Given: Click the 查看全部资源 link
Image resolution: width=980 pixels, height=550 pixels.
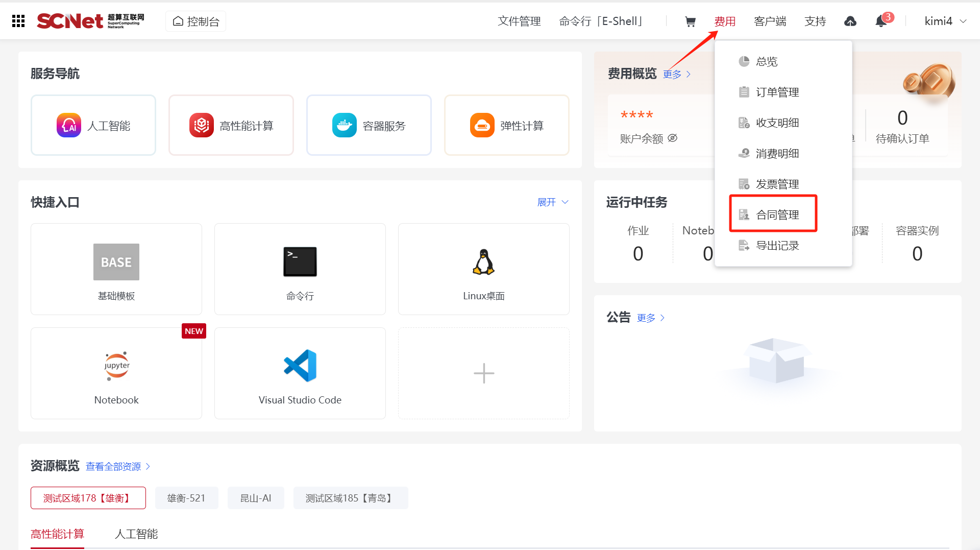Looking at the screenshot, I should coord(117,466).
